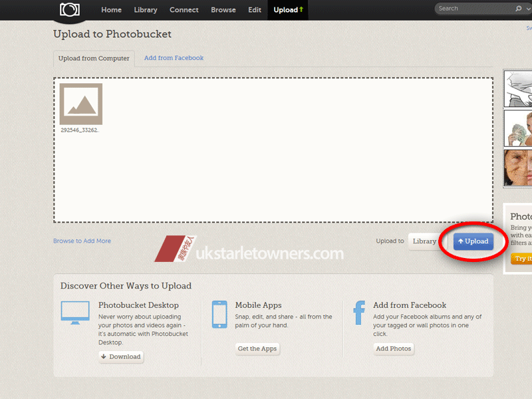Switch to Upload from Computer tab
The width and height of the screenshot is (532, 399).
coord(94,59)
